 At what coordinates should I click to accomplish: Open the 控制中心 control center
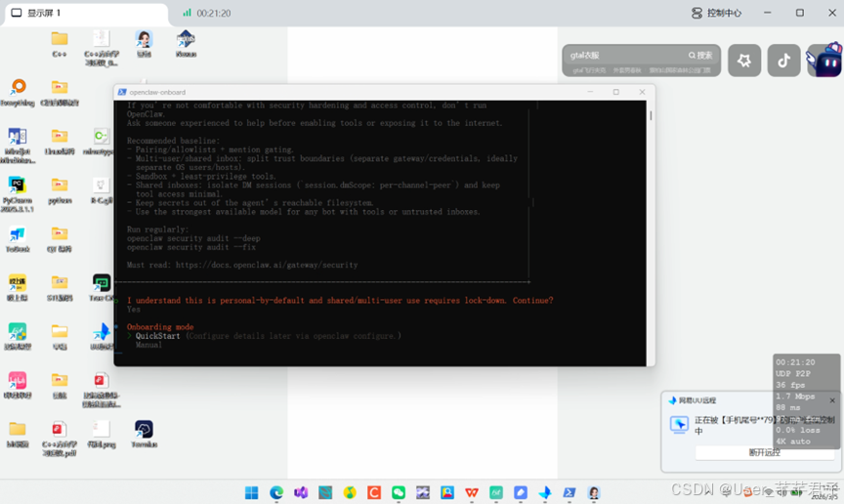[x=716, y=13]
